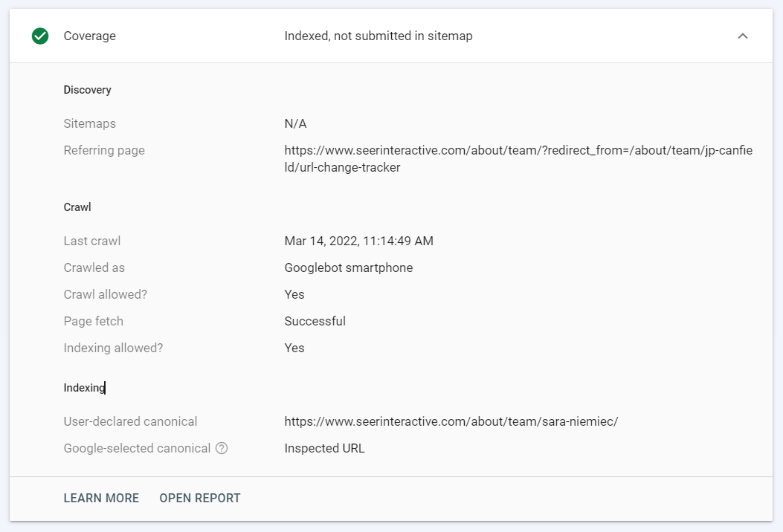Click the 'Indexed, not submitted in sitemap' status
Viewport: 783px width, 532px height.
(x=378, y=36)
